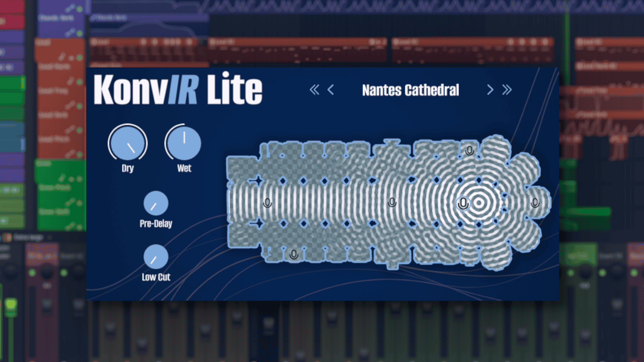This screenshot has width=644, height=362.
Task: Select the microphone in the lower side aisle
Action: [294, 254]
